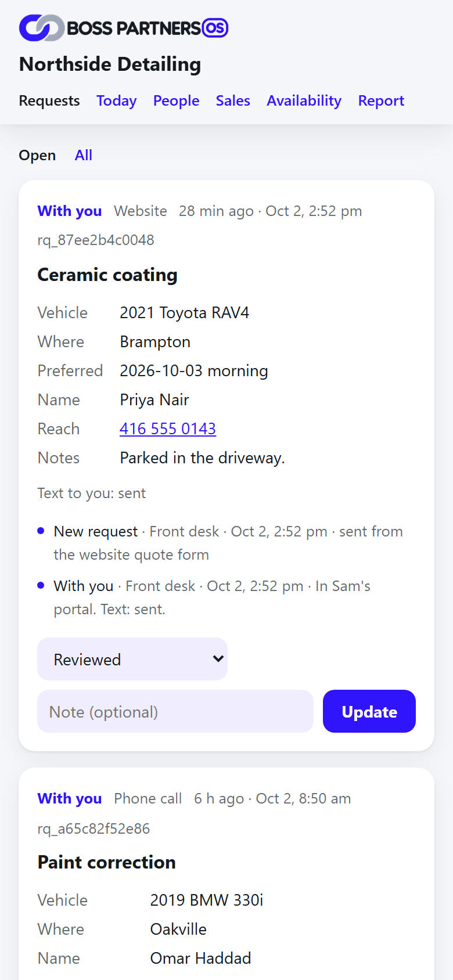Select the Open requests filter
The height and width of the screenshot is (980, 453).
tap(37, 155)
